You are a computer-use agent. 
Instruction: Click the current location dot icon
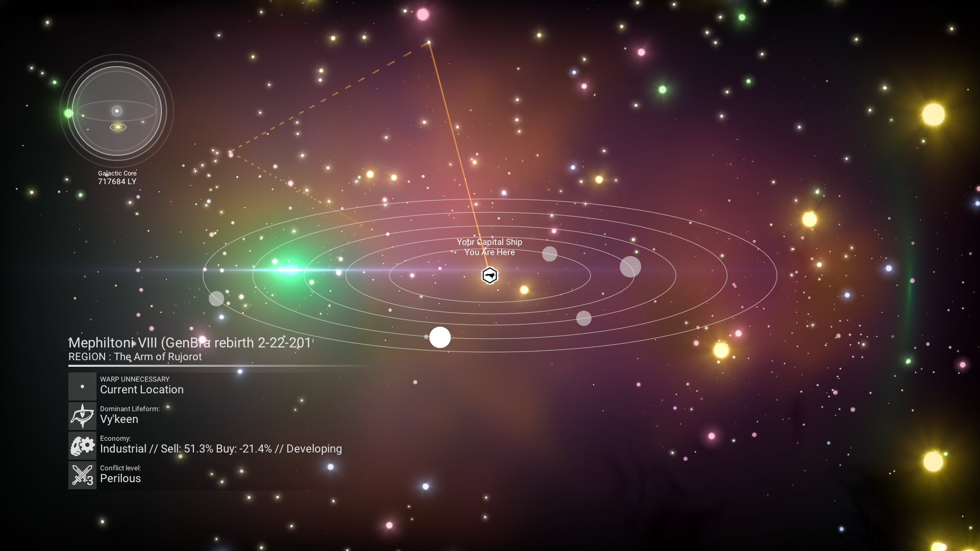click(82, 386)
